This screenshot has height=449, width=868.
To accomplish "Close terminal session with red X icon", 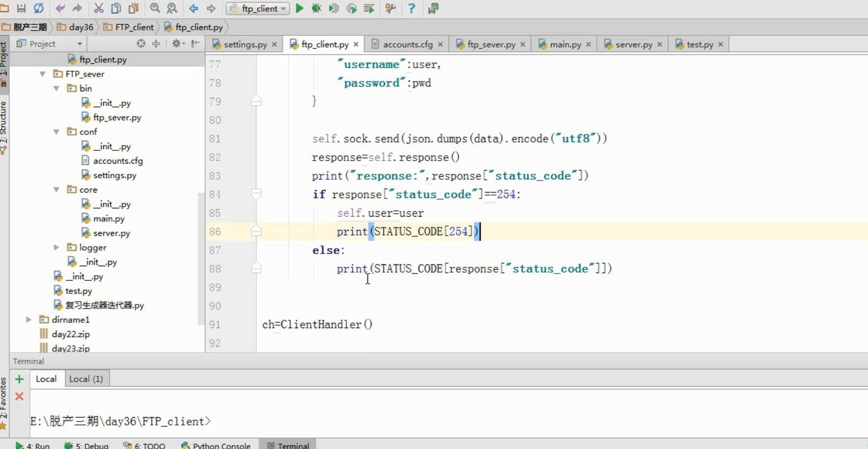I will click(x=19, y=396).
